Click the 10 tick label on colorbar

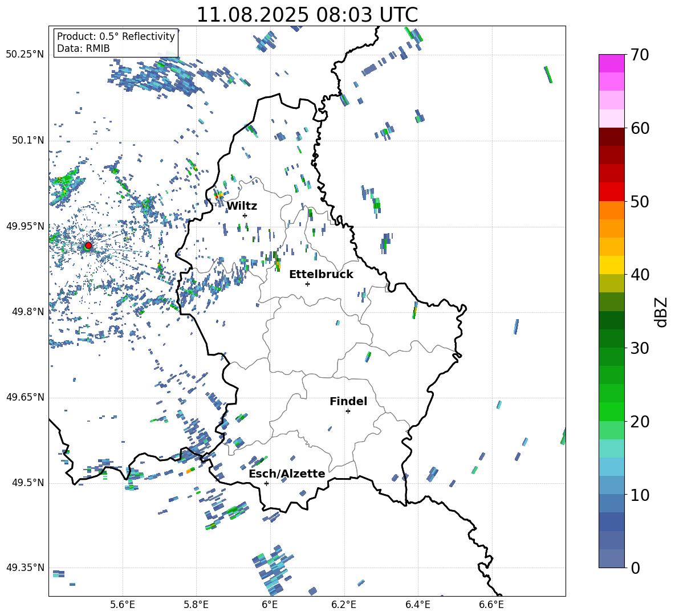click(x=640, y=495)
